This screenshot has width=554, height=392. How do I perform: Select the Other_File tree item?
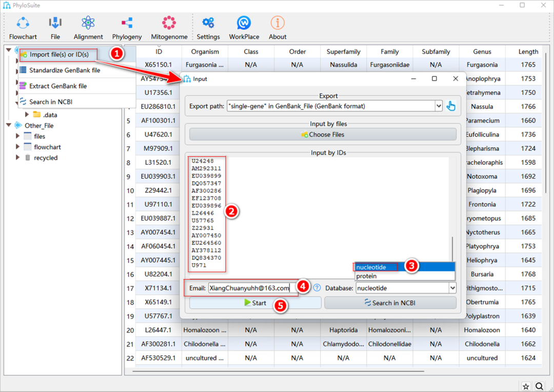point(39,126)
